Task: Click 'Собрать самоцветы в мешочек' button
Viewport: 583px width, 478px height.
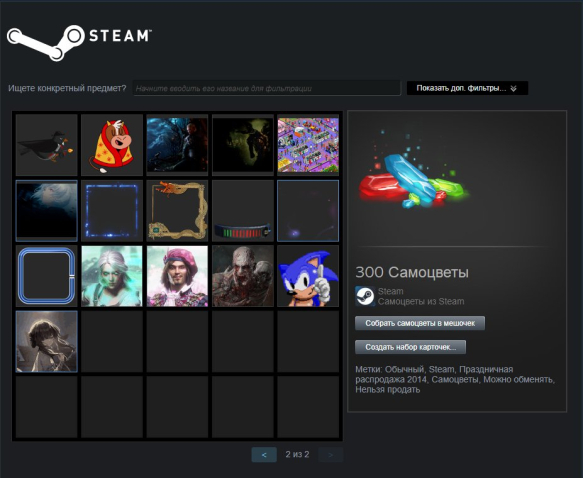Action: 420,323
